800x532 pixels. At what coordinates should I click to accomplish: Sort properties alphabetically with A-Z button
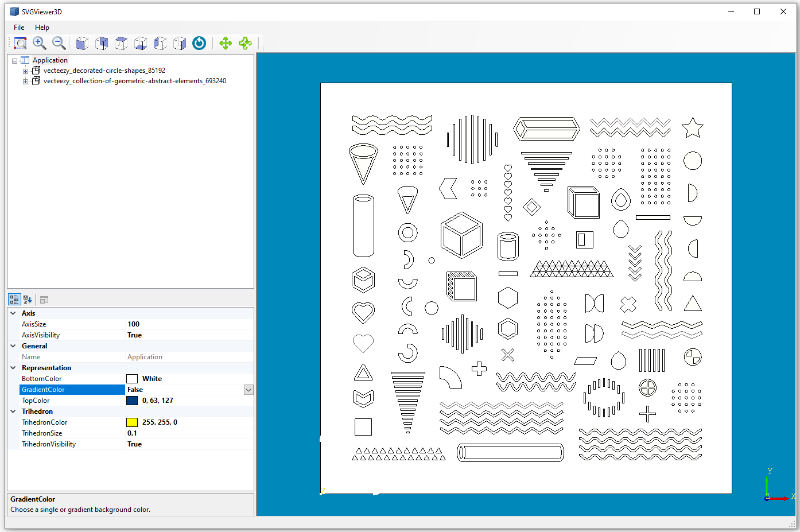point(28,300)
